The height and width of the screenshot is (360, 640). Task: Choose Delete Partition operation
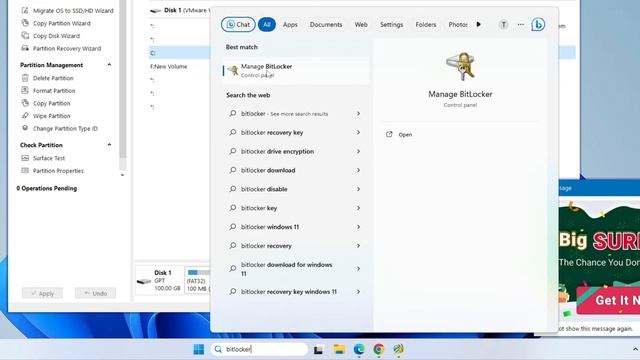[x=47, y=78]
